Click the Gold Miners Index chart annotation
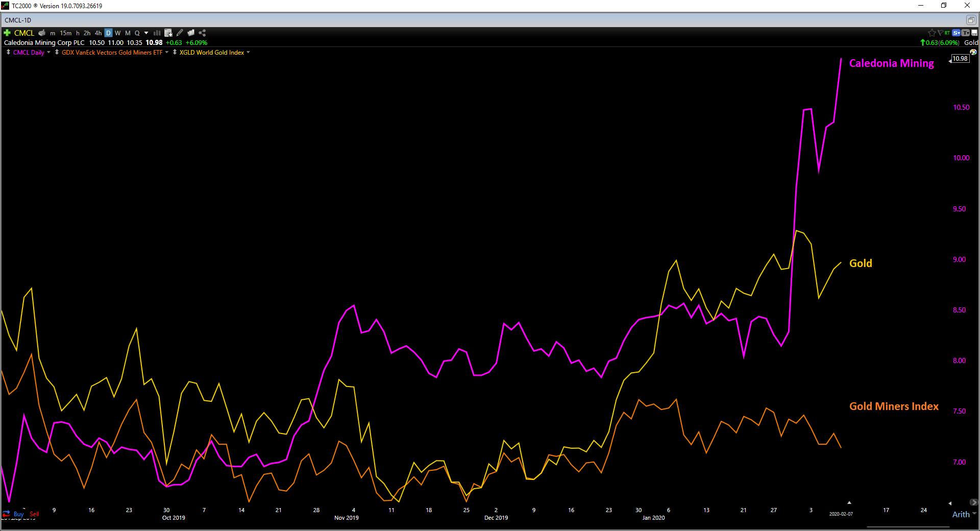Screen dimensions: 980x531 [x=894, y=406]
